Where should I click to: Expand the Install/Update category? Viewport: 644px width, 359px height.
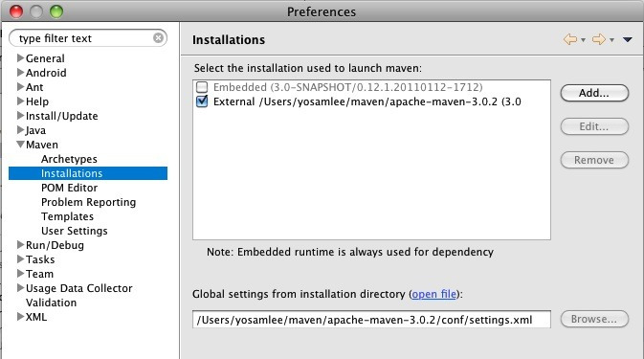click(x=20, y=116)
